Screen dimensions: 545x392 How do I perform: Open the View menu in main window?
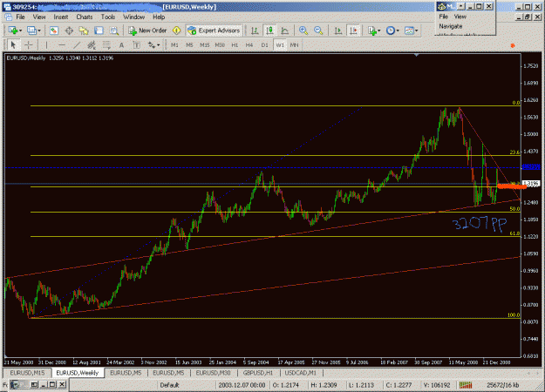[39, 17]
